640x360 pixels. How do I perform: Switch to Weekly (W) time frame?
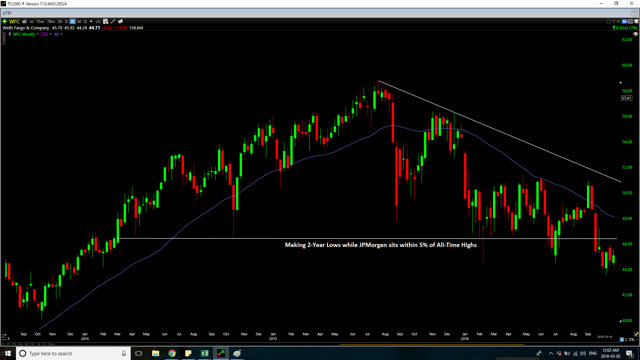72,21
